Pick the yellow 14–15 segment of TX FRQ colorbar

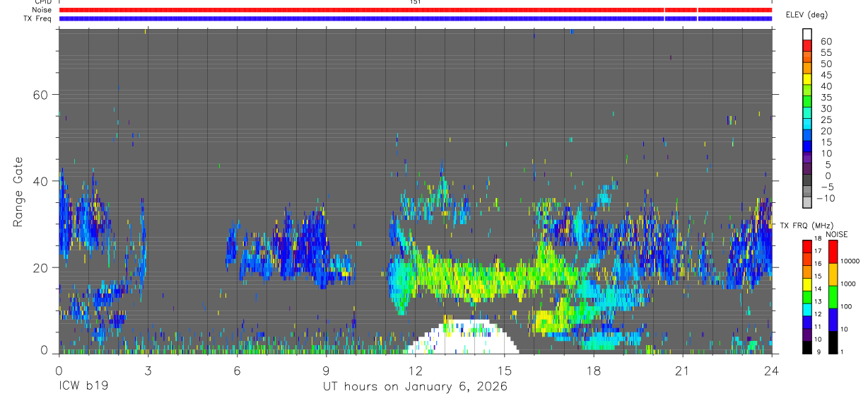click(807, 284)
